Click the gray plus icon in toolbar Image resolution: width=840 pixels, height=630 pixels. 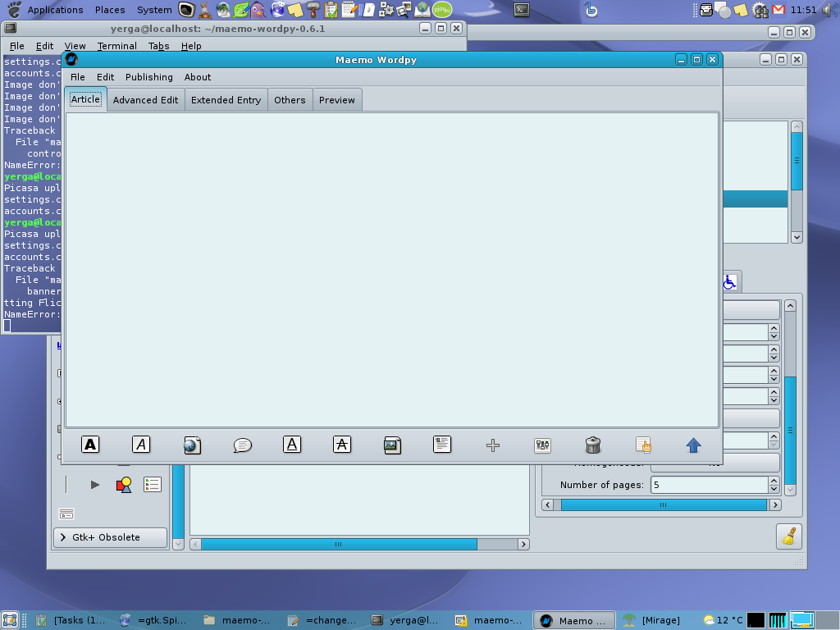492,445
